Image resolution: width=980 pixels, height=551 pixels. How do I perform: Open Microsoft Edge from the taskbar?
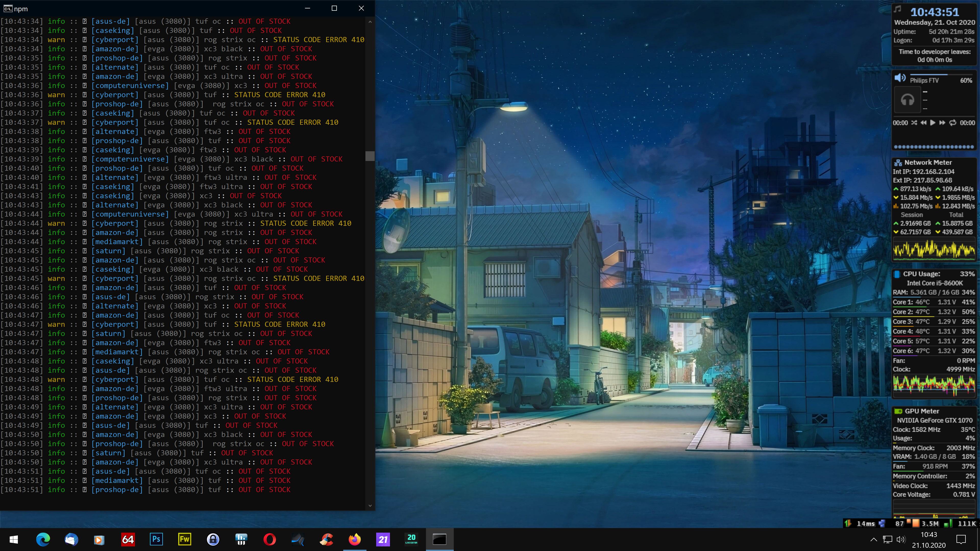[43, 539]
